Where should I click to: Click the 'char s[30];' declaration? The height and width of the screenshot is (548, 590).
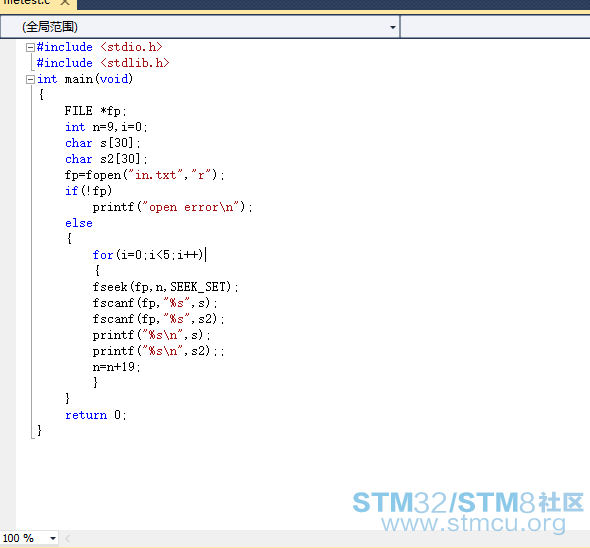(x=103, y=143)
